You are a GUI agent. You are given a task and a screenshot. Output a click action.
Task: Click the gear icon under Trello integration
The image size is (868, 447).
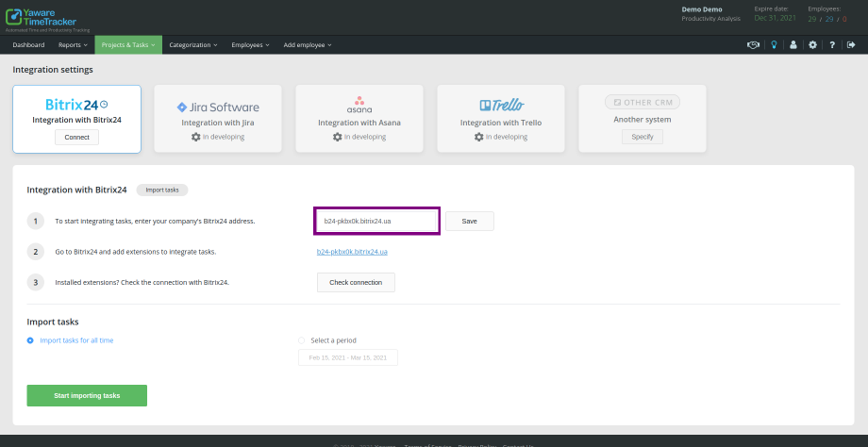point(479,137)
